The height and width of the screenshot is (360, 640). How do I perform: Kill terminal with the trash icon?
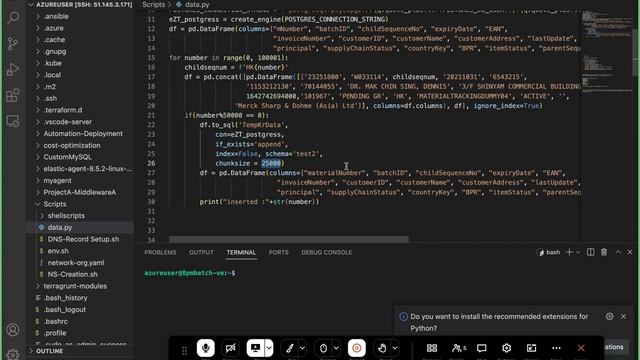tap(604, 252)
